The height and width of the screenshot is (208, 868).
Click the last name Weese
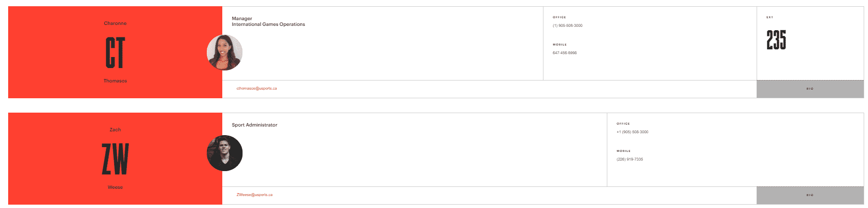pos(115,187)
